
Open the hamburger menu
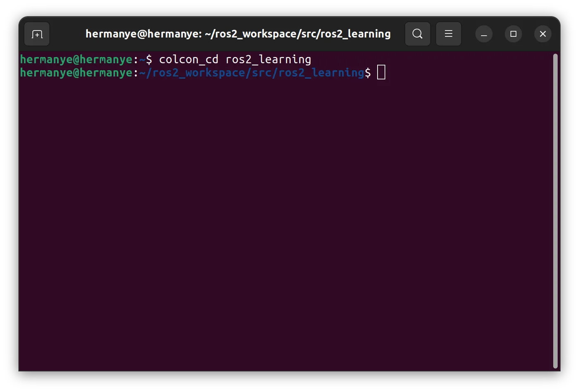[x=448, y=34]
